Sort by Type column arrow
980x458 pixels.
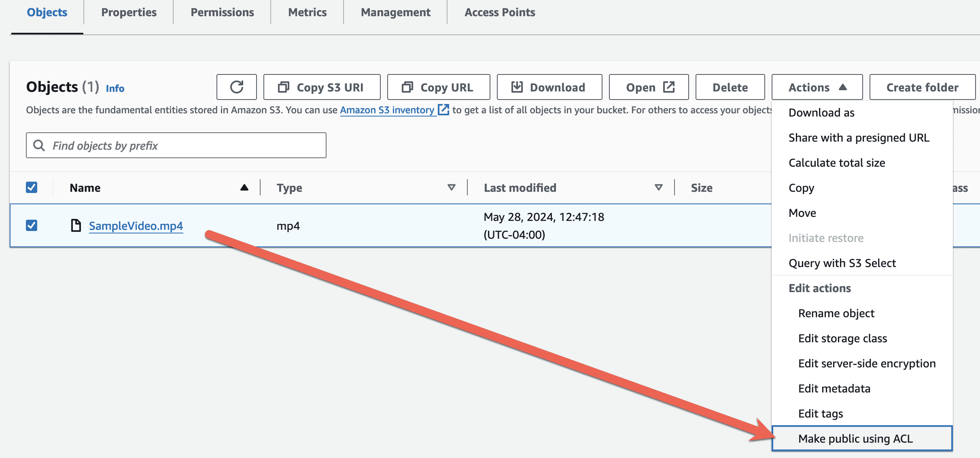[451, 187]
